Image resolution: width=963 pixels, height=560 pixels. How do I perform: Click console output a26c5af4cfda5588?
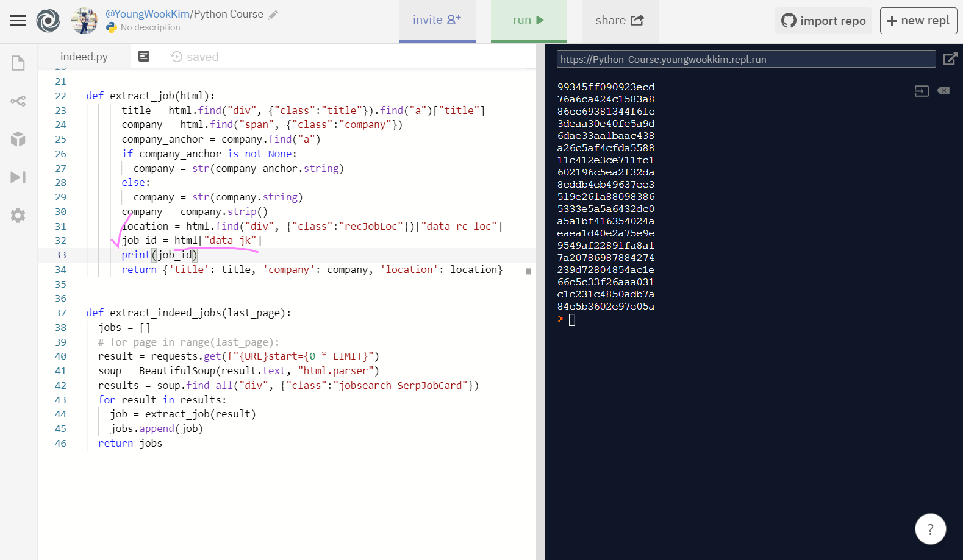point(606,148)
